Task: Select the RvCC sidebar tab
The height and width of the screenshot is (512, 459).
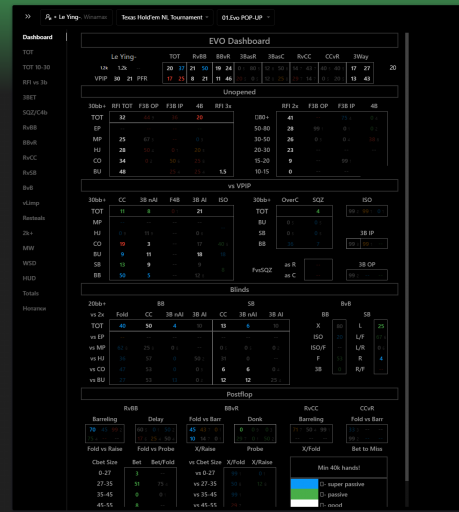Action: click(30, 157)
